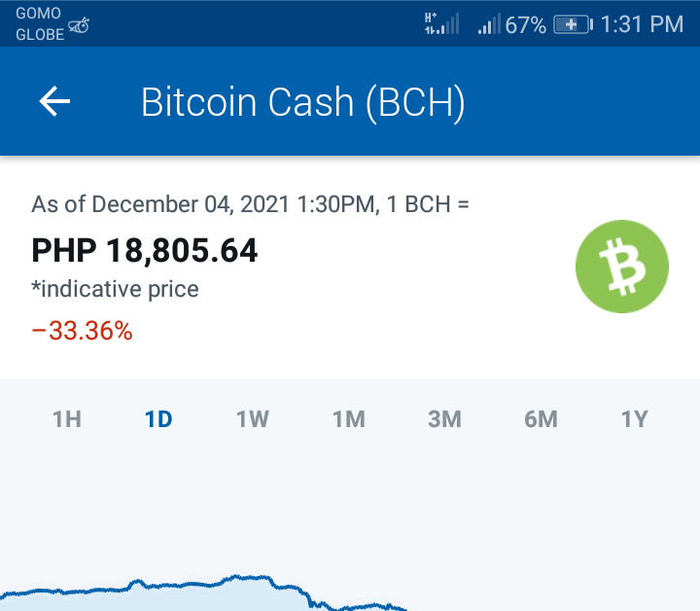
Task: Switch chart to 1W range
Action: tap(253, 419)
